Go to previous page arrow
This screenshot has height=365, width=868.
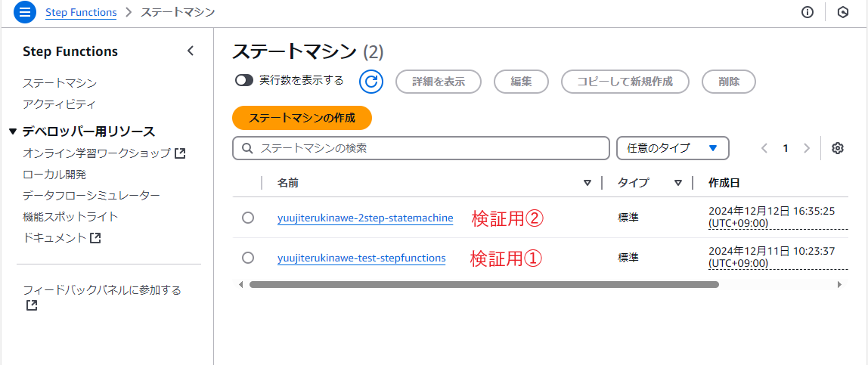[764, 148]
